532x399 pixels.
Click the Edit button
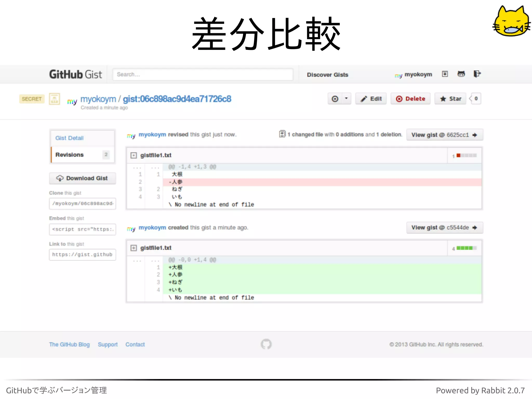371,99
